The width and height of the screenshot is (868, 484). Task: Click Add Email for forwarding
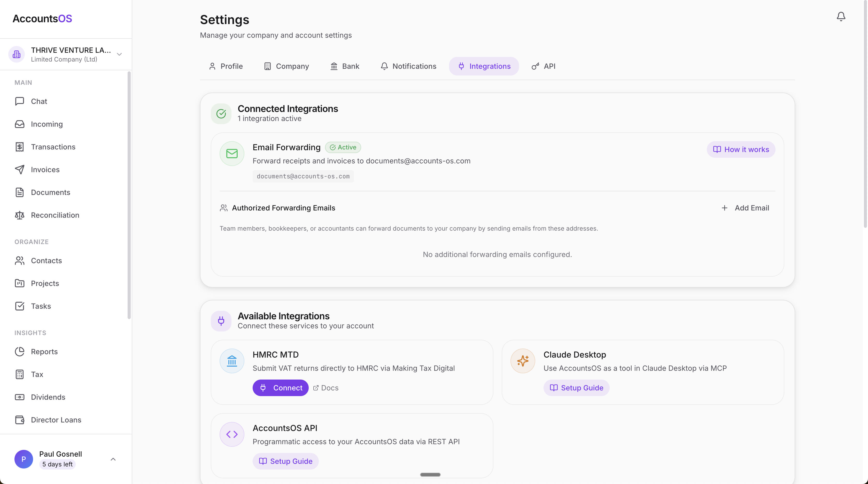745,208
